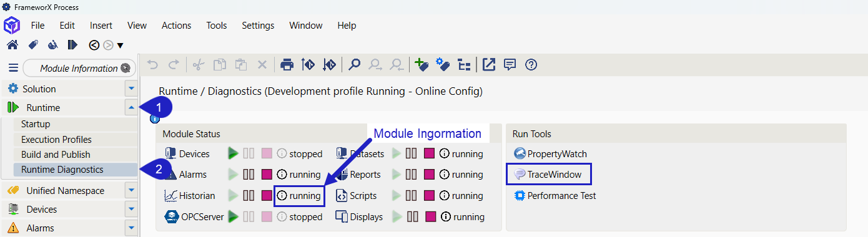The width and height of the screenshot is (868, 237).
Task: Stop the Historian module
Action: (x=267, y=196)
